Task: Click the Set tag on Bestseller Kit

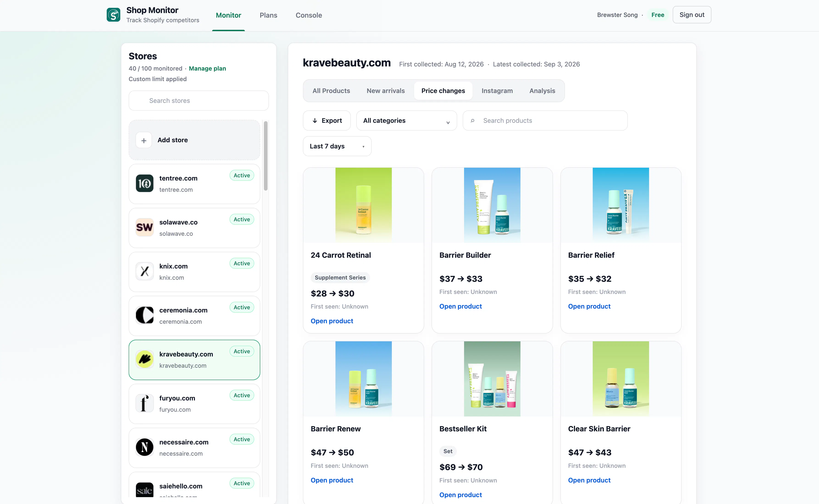Action: point(448,451)
